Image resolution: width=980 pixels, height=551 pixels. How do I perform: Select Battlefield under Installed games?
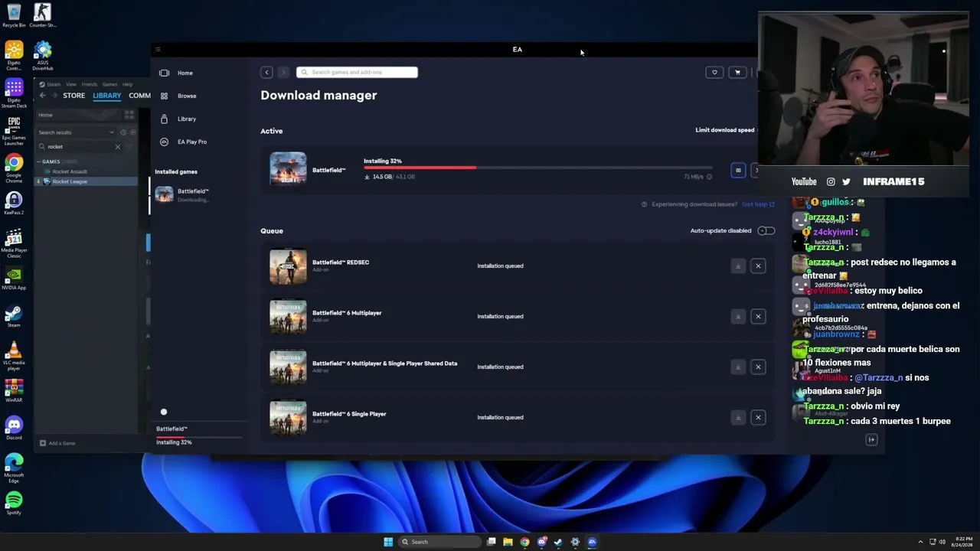193,194
